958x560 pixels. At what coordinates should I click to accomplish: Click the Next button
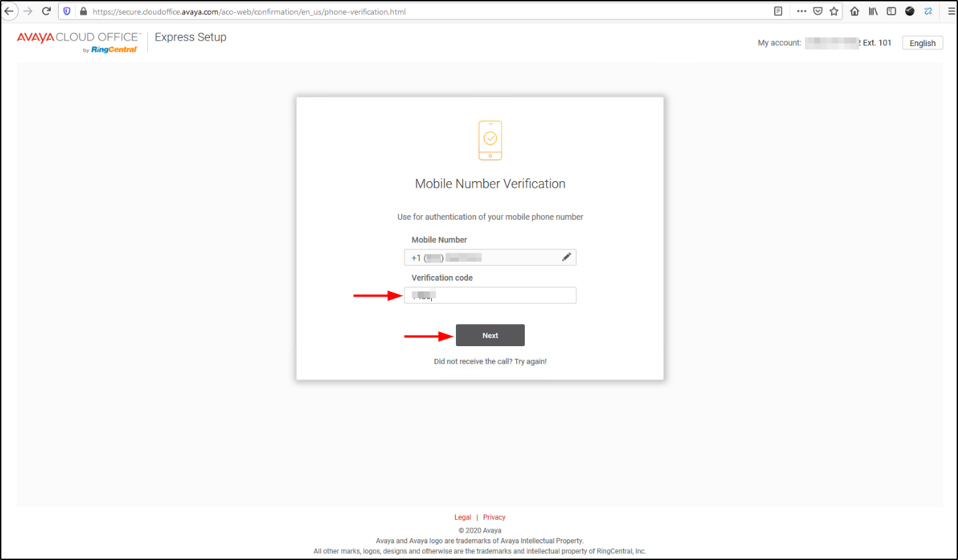coord(490,335)
